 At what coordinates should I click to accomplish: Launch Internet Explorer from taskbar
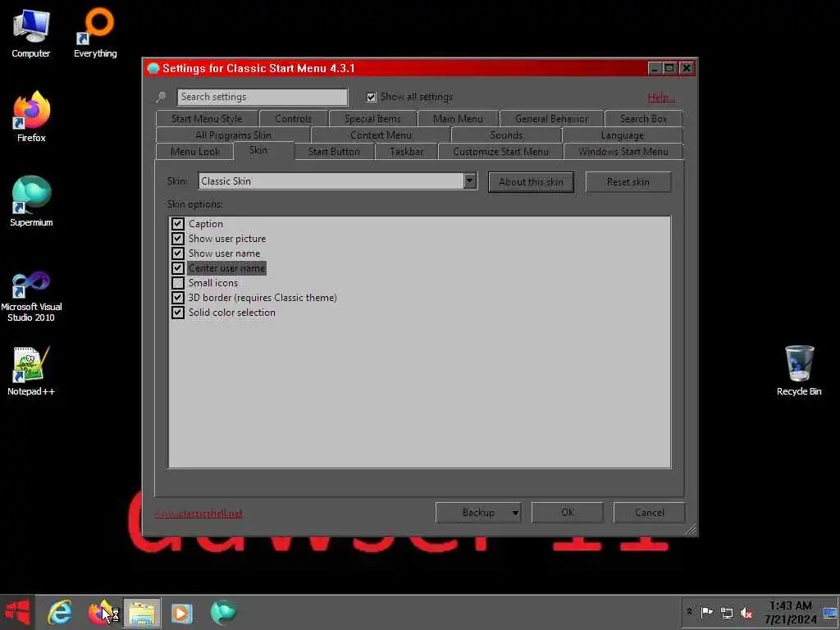(x=59, y=612)
